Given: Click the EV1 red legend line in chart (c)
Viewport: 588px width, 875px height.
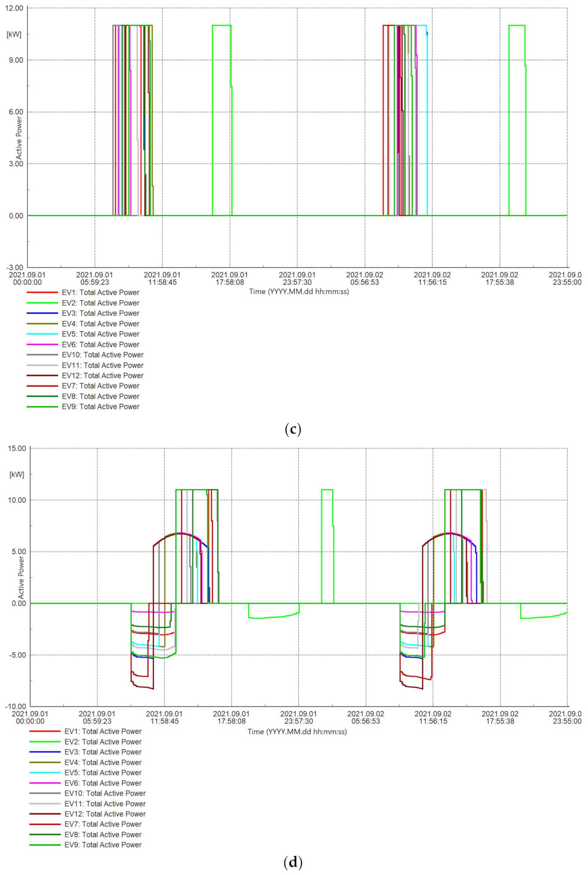Looking at the screenshot, I should pyautogui.click(x=42, y=292).
